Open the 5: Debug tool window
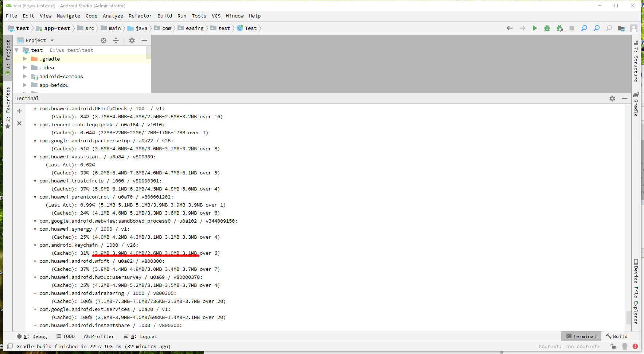 point(32,336)
